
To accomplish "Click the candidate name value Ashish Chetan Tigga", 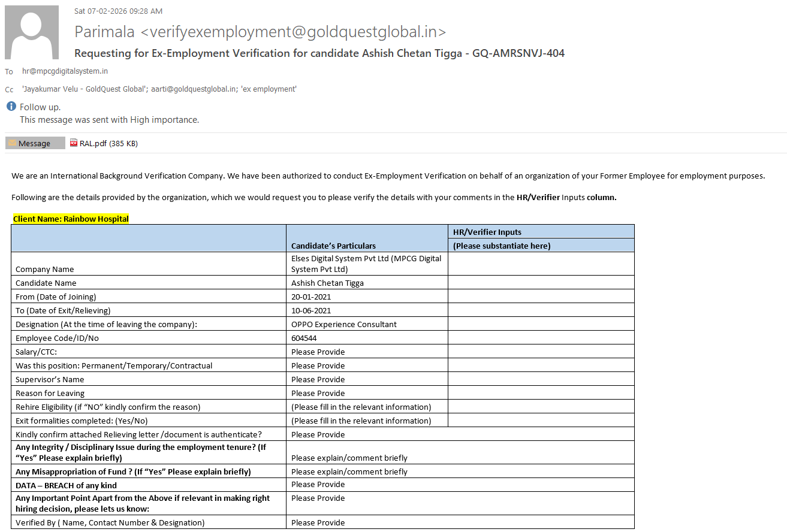I will [327, 283].
